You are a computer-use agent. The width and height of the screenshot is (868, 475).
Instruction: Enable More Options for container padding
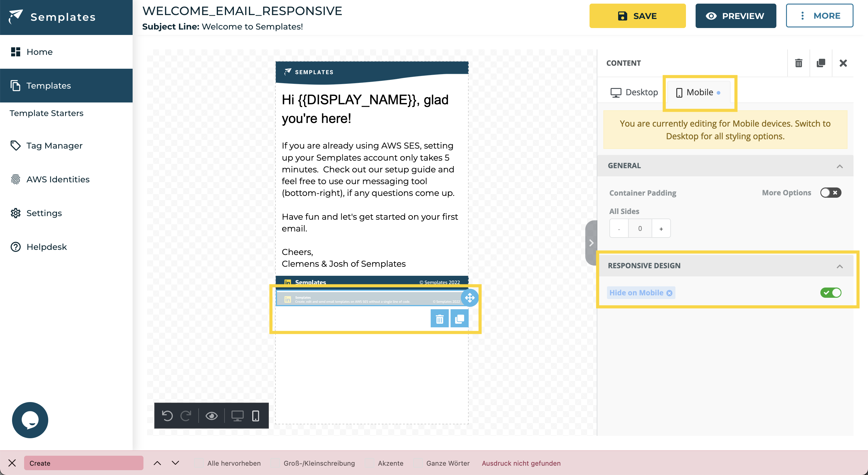pos(831,193)
